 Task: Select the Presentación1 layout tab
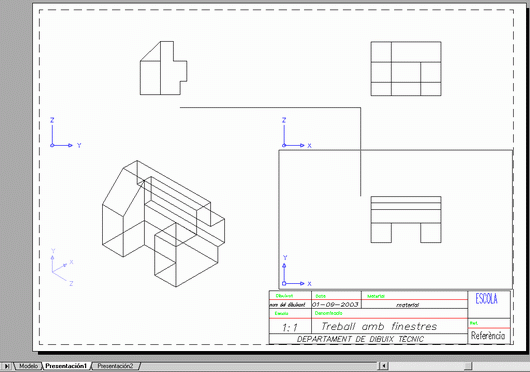[x=66, y=366]
